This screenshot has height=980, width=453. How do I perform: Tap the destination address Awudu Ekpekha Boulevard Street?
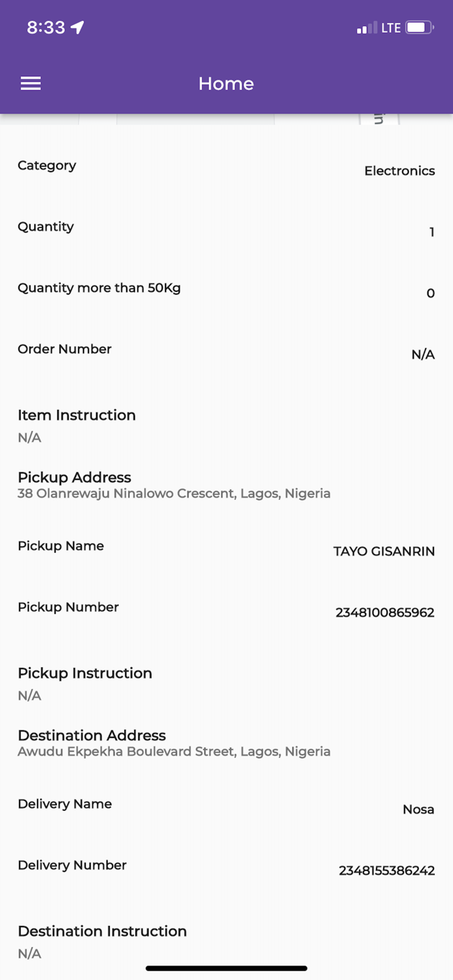pos(173,751)
